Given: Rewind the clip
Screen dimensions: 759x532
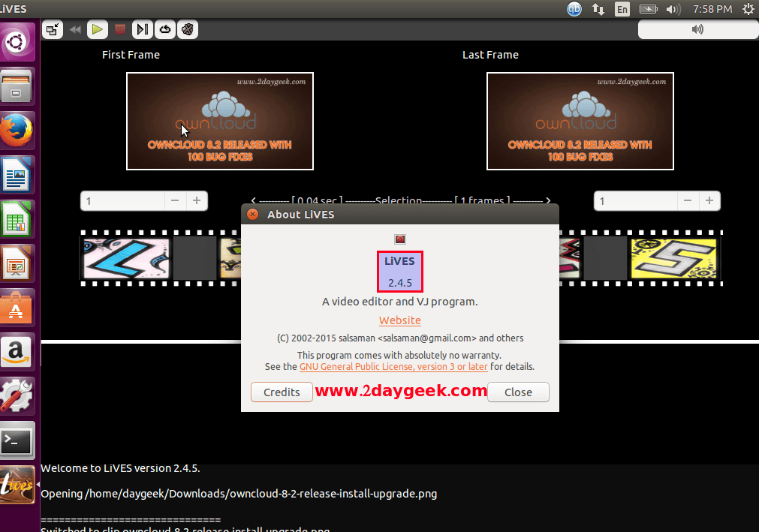Looking at the screenshot, I should [76, 29].
